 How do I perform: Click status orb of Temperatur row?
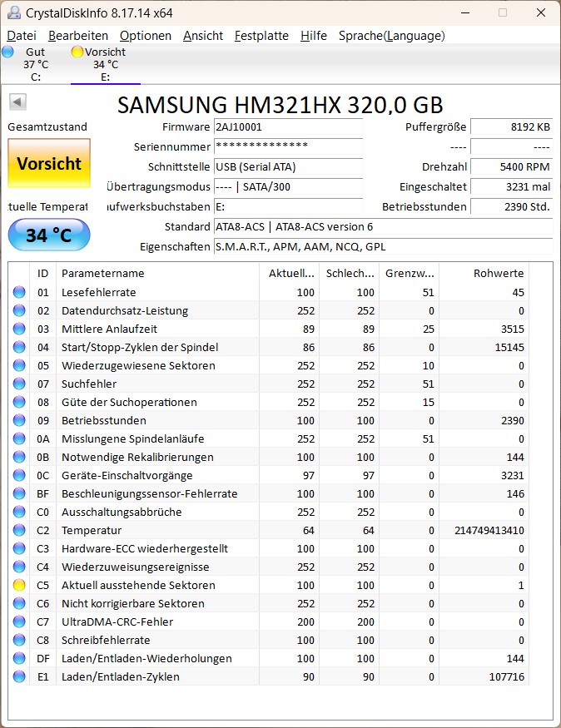click(x=19, y=530)
